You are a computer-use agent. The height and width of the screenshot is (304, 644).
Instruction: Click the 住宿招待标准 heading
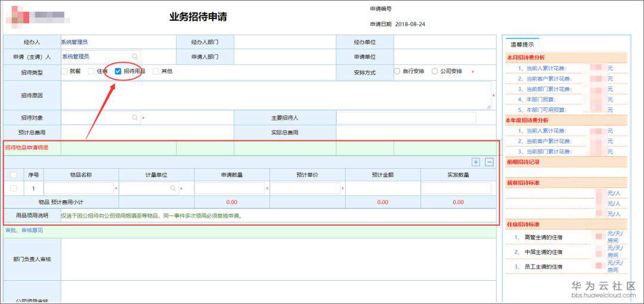(522, 224)
